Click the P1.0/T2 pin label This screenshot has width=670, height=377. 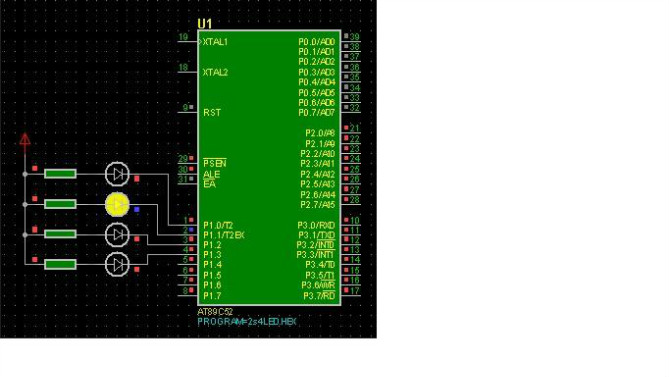pyautogui.click(x=218, y=225)
